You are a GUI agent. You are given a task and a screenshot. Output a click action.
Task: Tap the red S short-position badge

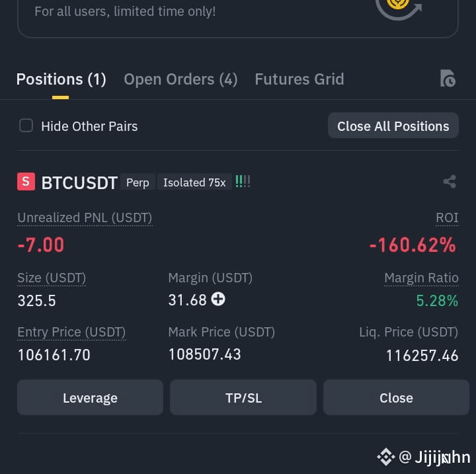pos(26,182)
